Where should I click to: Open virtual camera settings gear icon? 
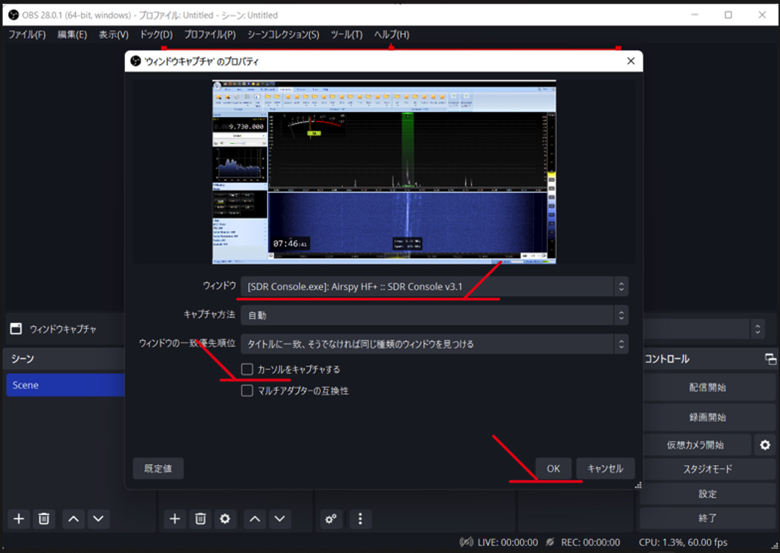point(765,445)
